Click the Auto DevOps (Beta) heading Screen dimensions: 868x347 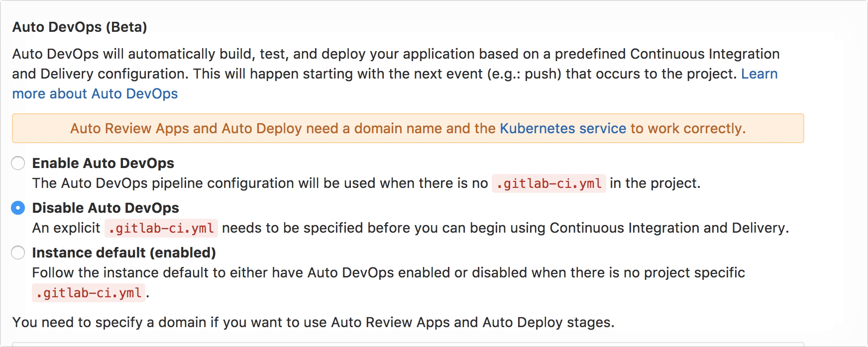[x=80, y=27]
